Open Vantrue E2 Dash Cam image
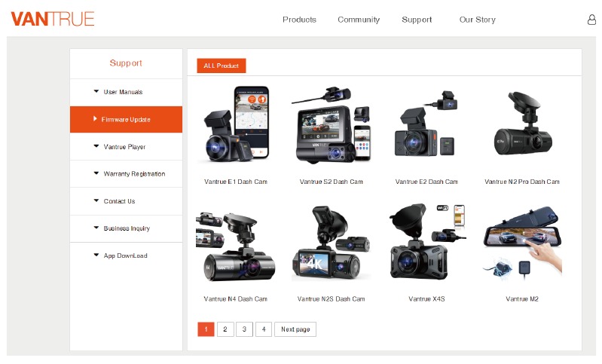This screenshot has width=602, height=364. (x=426, y=124)
